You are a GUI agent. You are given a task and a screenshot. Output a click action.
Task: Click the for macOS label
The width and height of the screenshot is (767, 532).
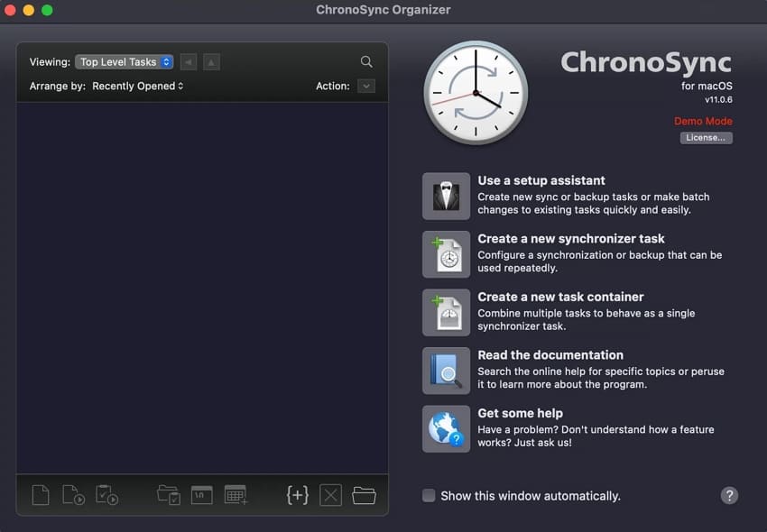[707, 86]
